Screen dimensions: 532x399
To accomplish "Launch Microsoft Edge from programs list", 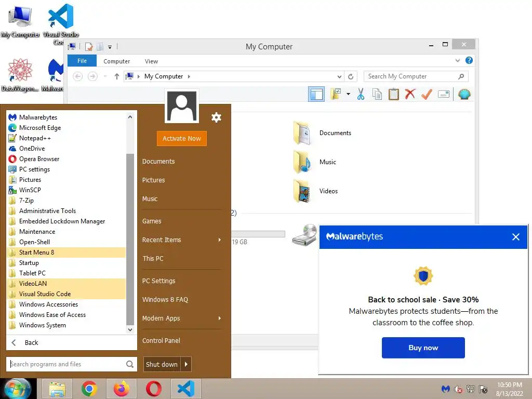I will coord(66,128).
